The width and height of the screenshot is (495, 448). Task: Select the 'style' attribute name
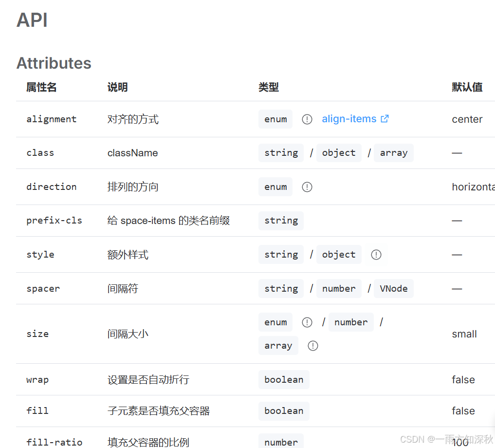[40, 254]
